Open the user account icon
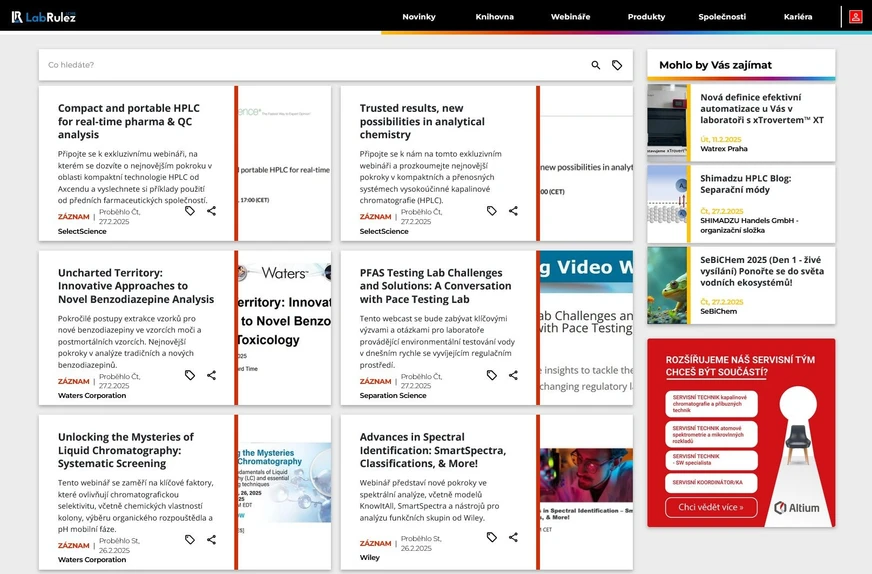 855,17
